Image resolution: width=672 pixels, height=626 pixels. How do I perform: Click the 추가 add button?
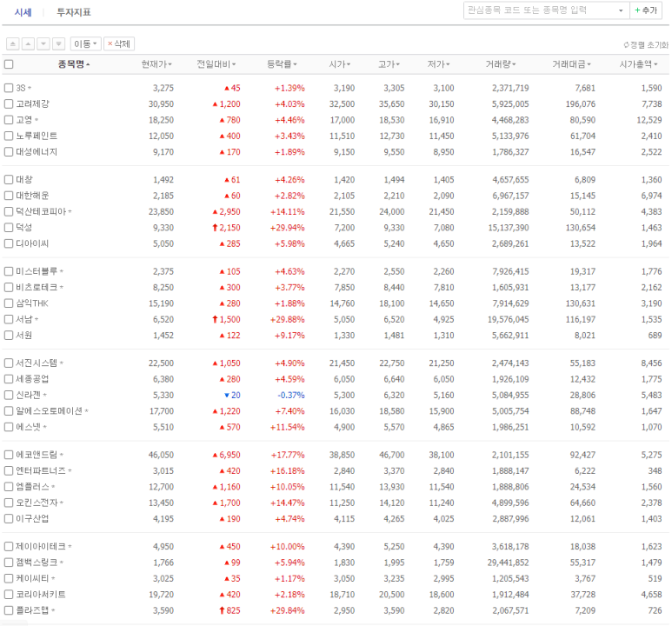(646, 10)
